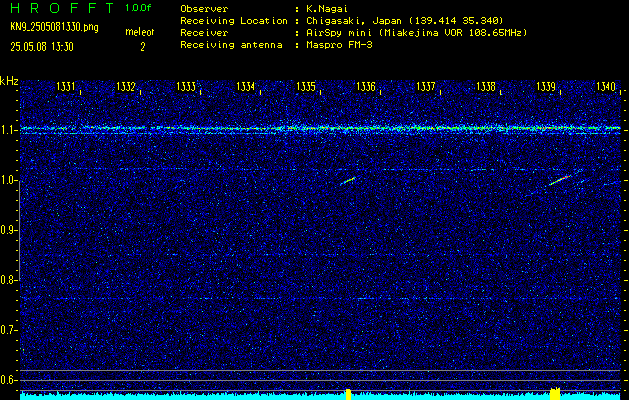Select the observer name K.Nagai
The height and width of the screenshot is (400, 629).
326,9
